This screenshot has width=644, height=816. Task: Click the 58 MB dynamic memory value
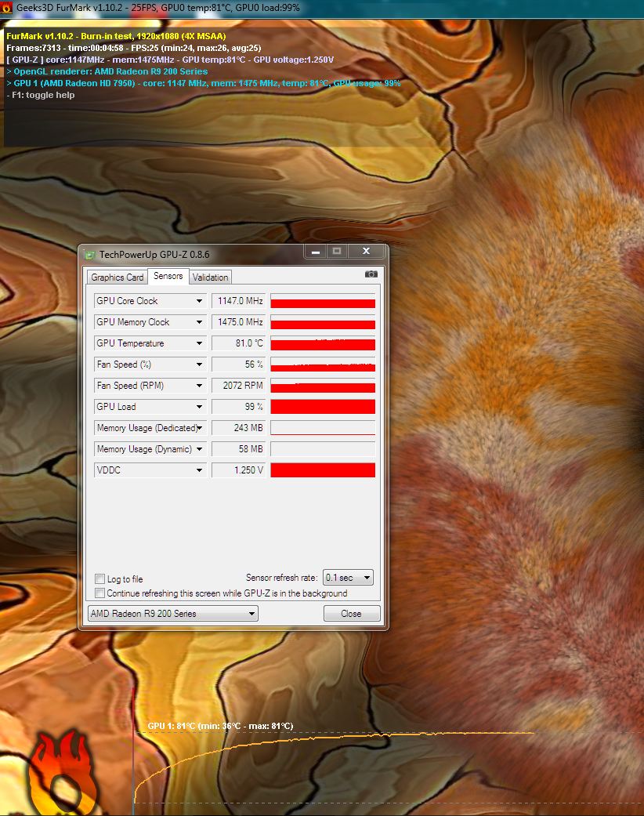(x=239, y=448)
